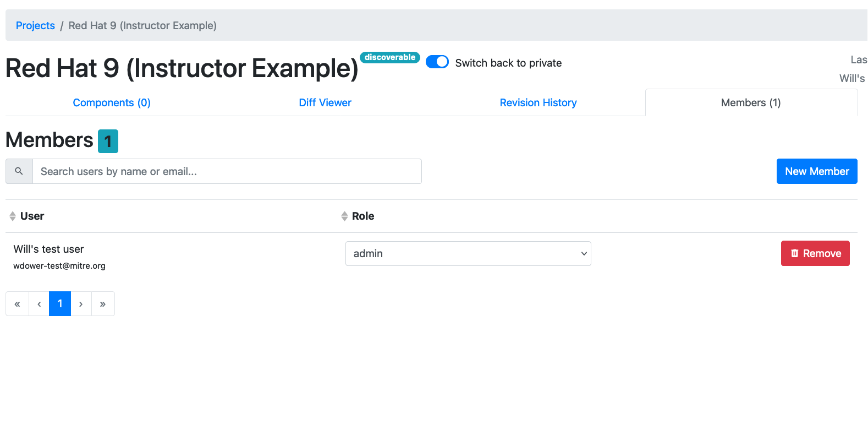Select the Members (1) tab
The width and height of the screenshot is (868, 435).
(751, 103)
